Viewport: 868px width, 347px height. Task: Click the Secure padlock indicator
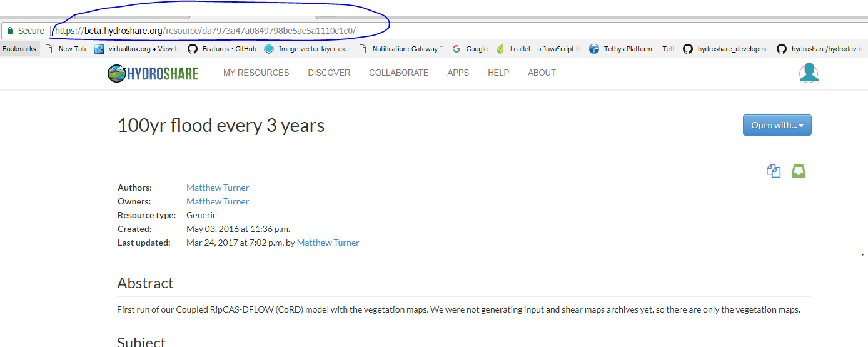pyautogui.click(x=26, y=31)
